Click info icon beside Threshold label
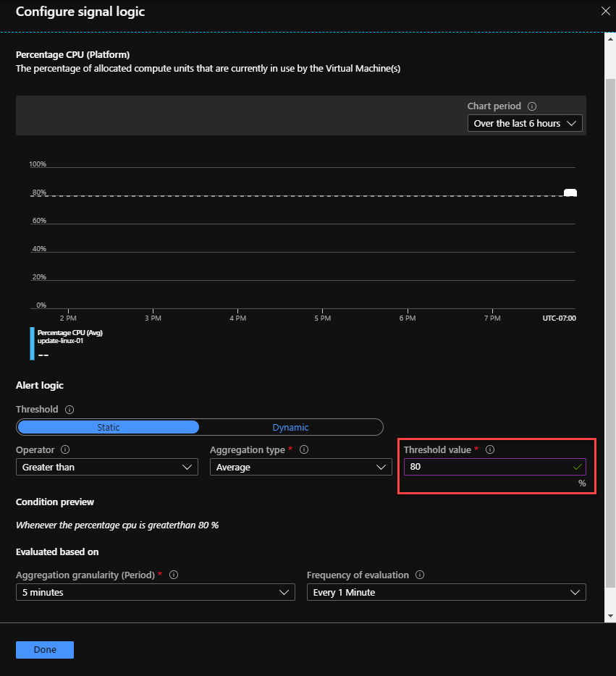The image size is (616, 676). [69, 410]
